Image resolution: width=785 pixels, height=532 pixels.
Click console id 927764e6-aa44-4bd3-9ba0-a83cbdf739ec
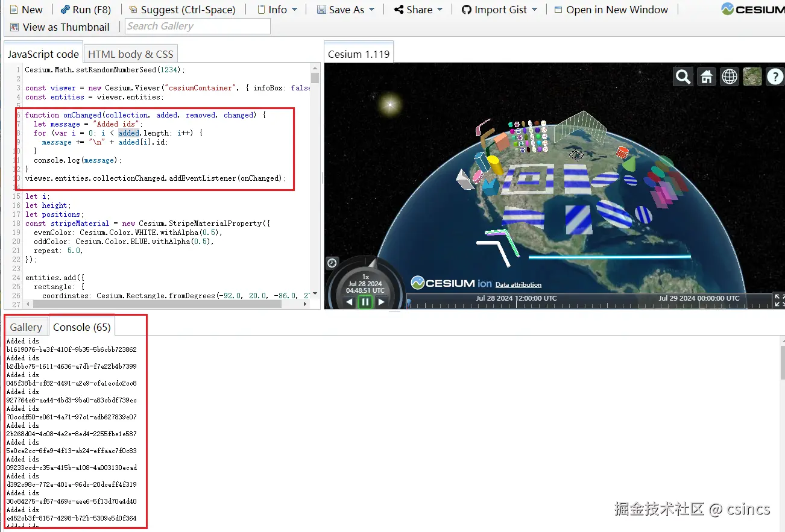point(71,400)
